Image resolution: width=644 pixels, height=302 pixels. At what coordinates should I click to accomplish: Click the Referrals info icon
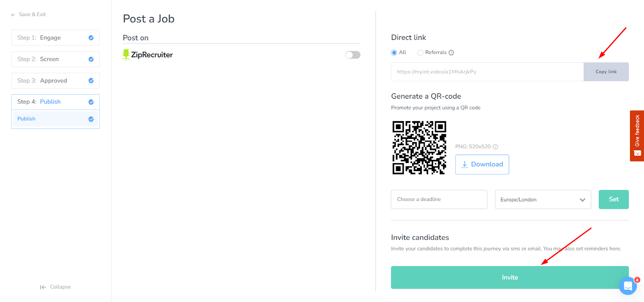pyautogui.click(x=451, y=53)
